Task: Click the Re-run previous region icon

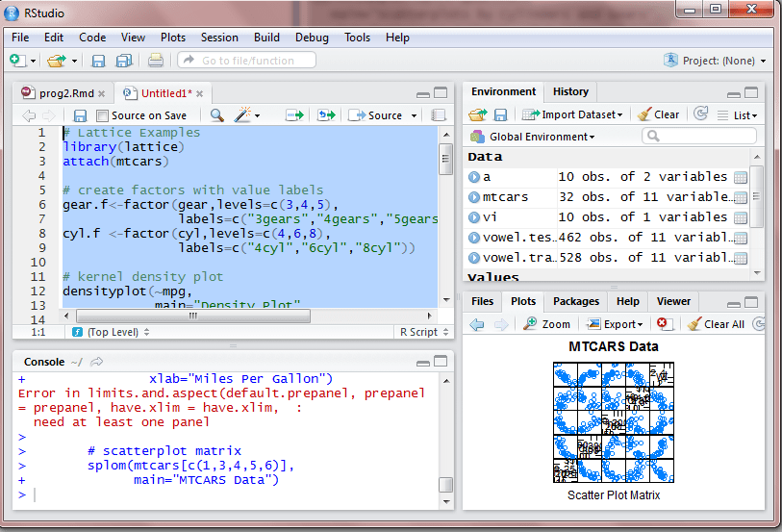Action: pyautogui.click(x=327, y=115)
